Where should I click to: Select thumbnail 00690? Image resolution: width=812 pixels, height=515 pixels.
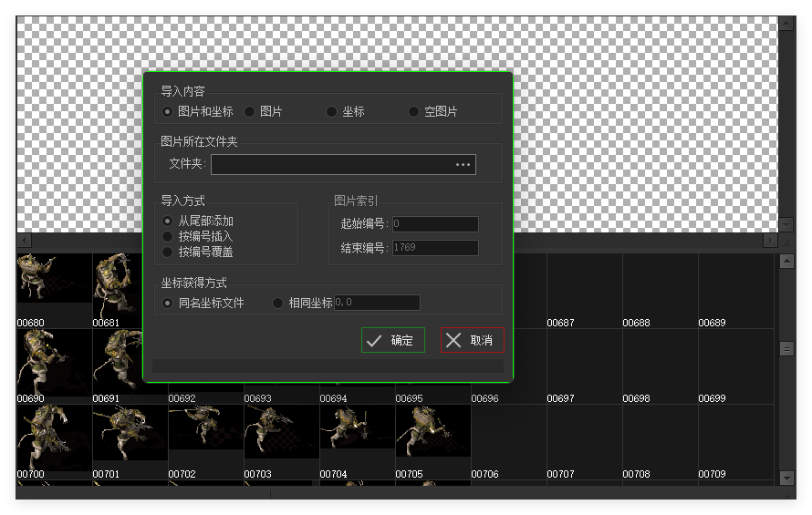[54, 366]
